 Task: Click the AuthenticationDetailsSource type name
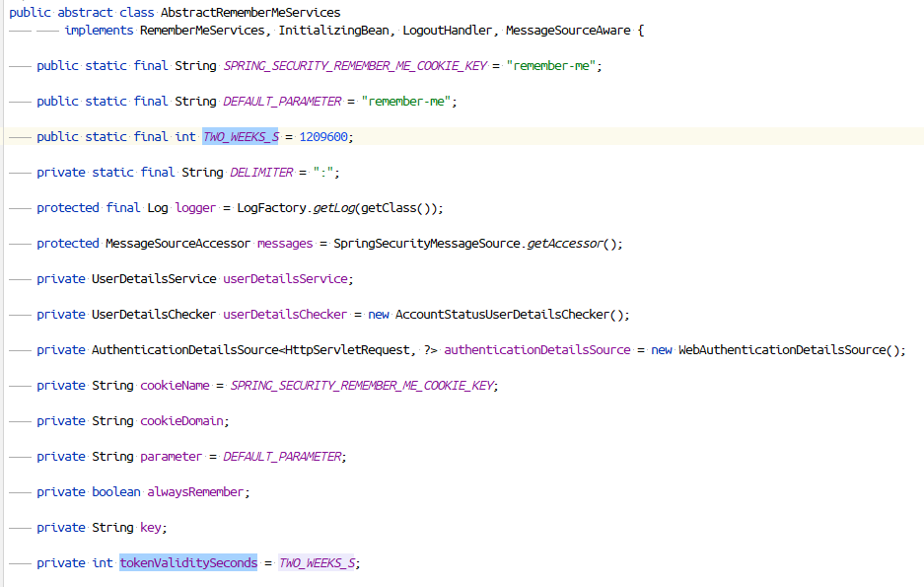tap(185, 350)
